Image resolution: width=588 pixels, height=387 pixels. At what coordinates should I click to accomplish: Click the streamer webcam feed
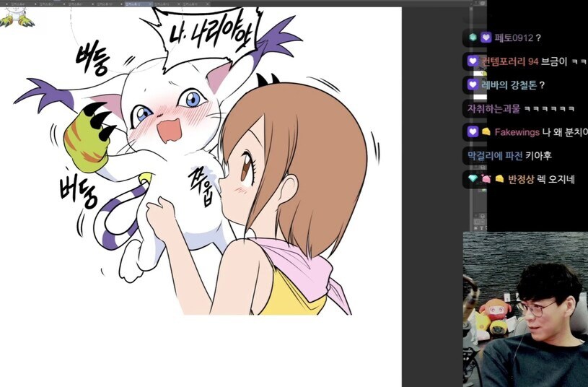pos(525,310)
